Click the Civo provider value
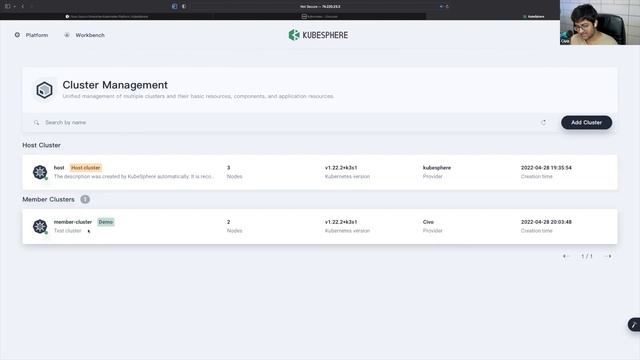The height and width of the screenshot is (360, 640). (x=428, y=222)
